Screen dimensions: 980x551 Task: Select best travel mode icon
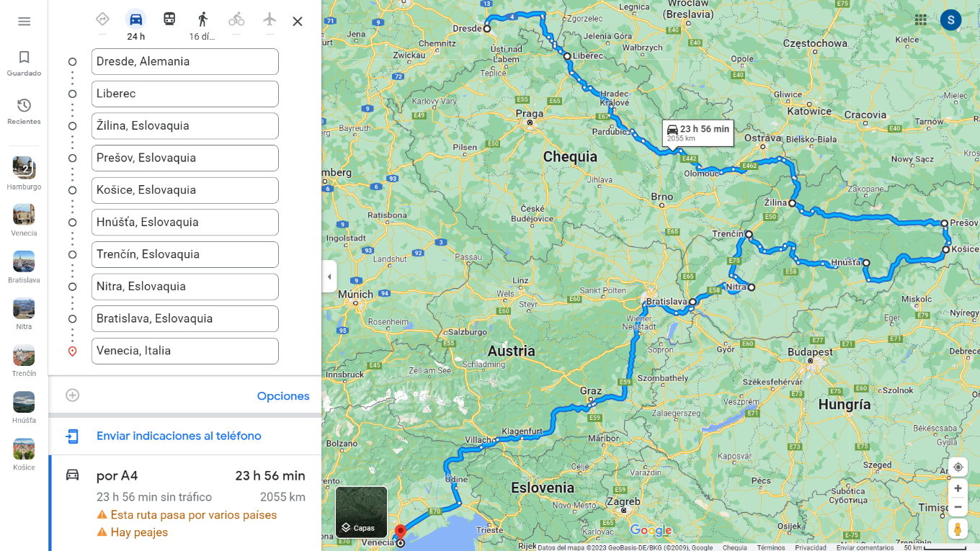click(102, 19)
